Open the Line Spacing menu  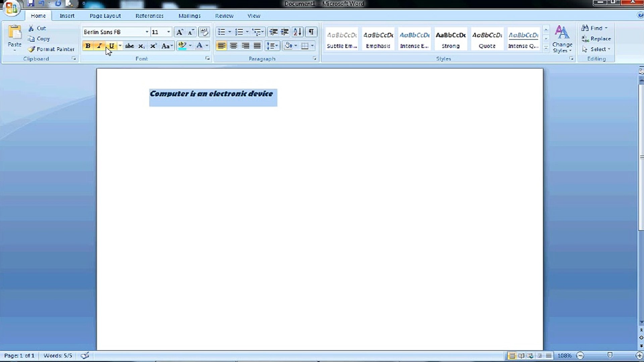272,46
